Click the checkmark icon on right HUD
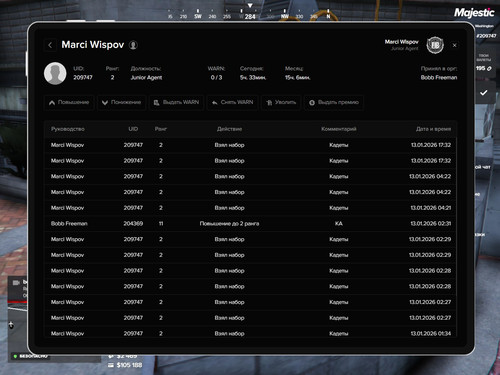Viewport: 500px width, 375px height. (484, 93)
